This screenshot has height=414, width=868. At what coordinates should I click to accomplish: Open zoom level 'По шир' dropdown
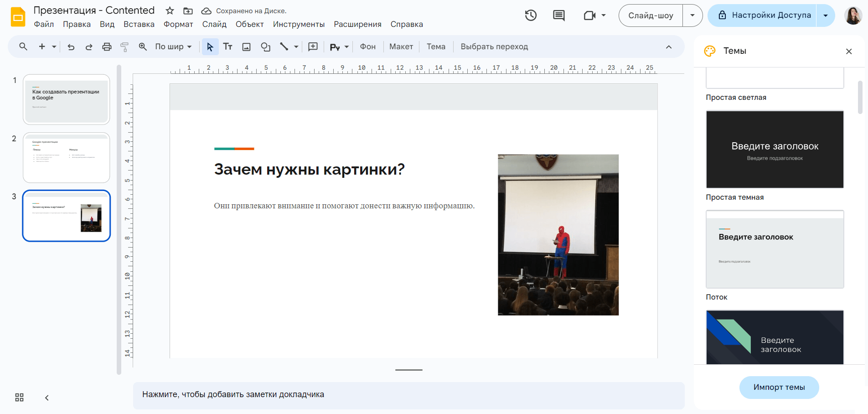173,47
